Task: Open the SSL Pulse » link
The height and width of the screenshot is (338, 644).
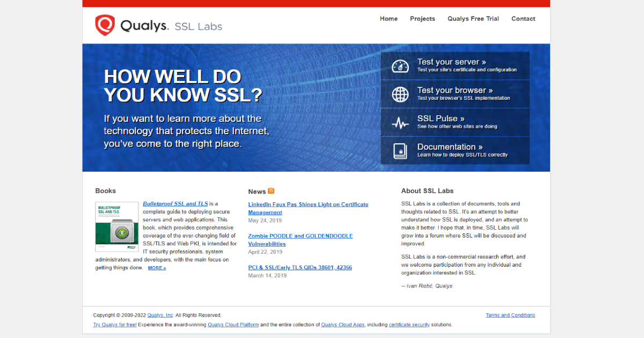Action: coord(441,119)
